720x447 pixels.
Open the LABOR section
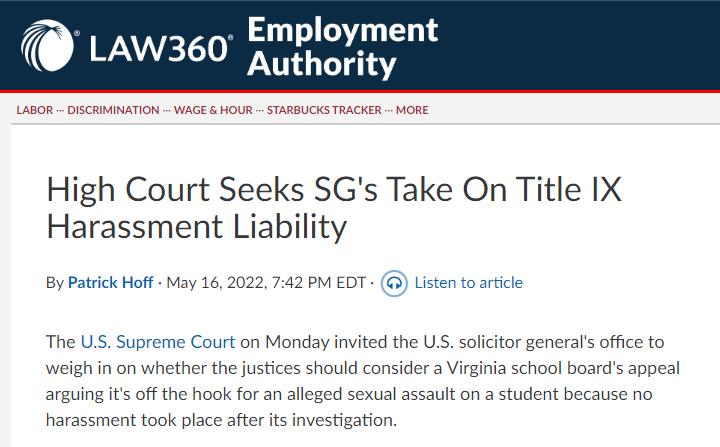point(35,110)
